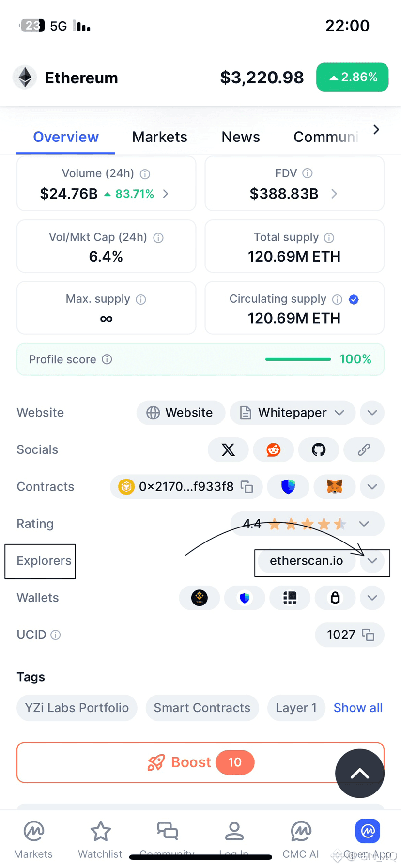Tap the Watchlist star icon
The width and height of the screenshot is (401, 868).
pyautogui.click(x=100, y=833)
